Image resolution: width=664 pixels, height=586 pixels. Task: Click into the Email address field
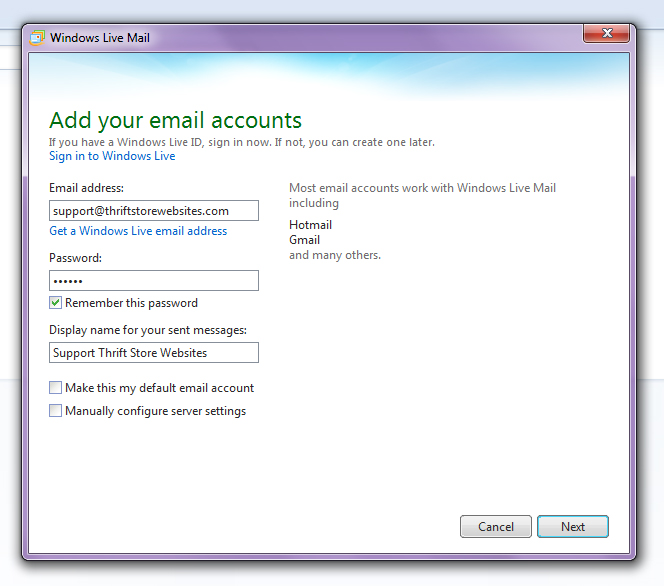coord(154,210)
